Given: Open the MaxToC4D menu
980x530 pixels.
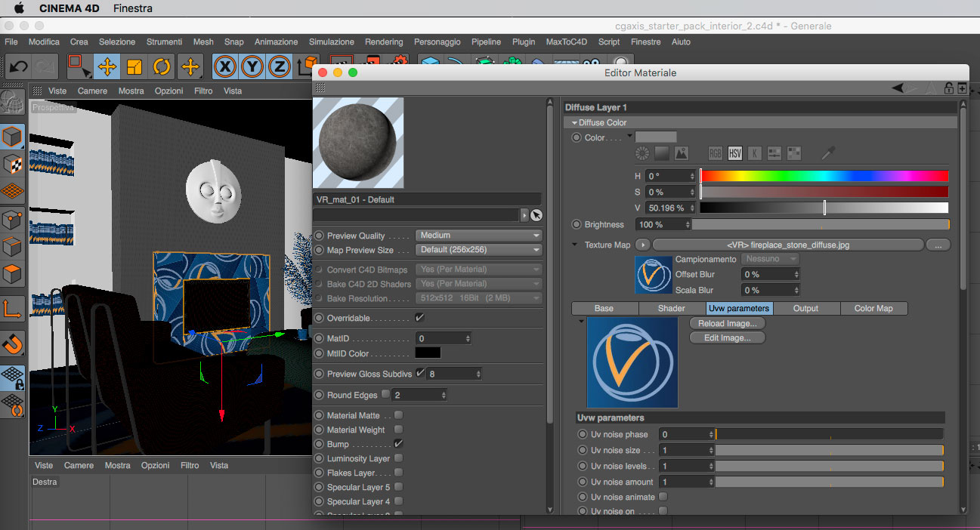Looking at the screenshot, I should 567,42.
